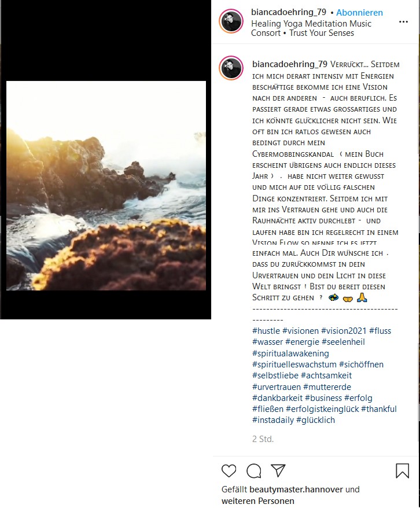Open the #hustle hashtag
The image size is (420, 508).
click(266, 331)
